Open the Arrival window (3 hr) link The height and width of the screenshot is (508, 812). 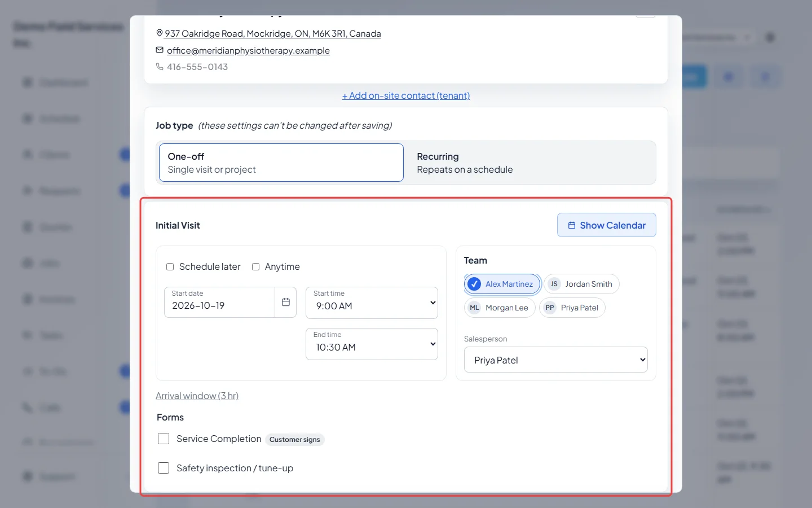(197, 396)
